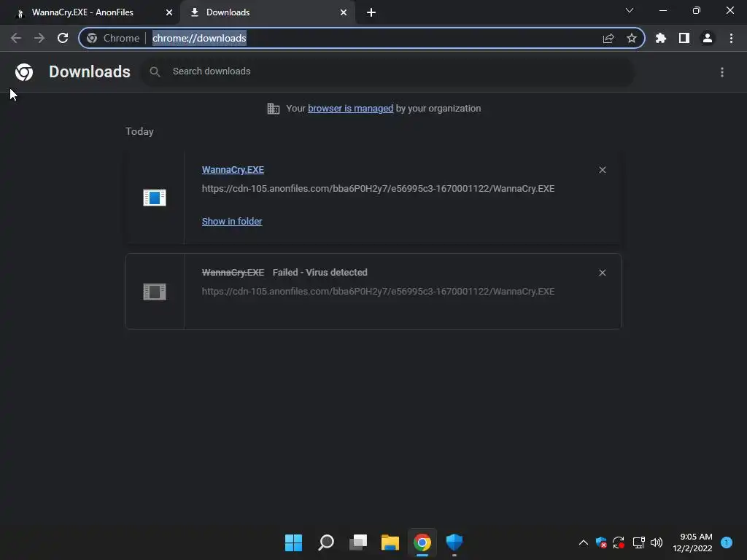Show hidden system tray icons

583,542
